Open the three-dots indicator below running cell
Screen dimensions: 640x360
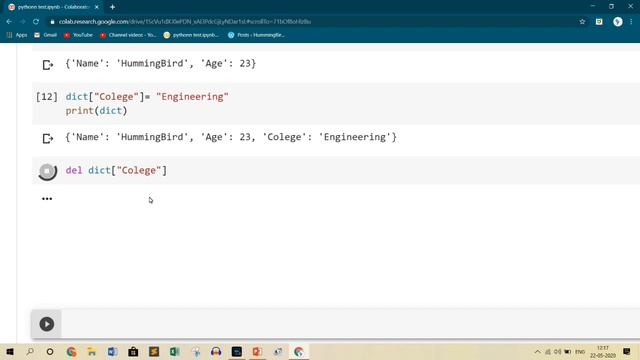[x=47, y=199]
